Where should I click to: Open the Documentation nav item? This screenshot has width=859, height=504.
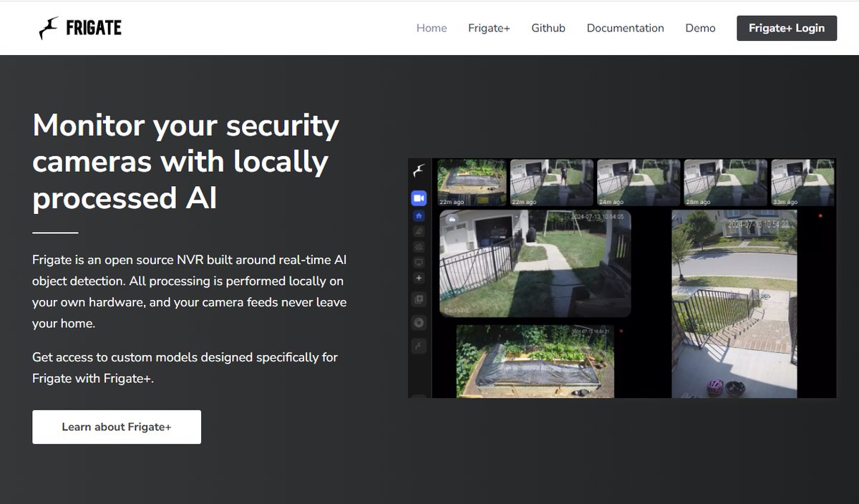(626, 28)
